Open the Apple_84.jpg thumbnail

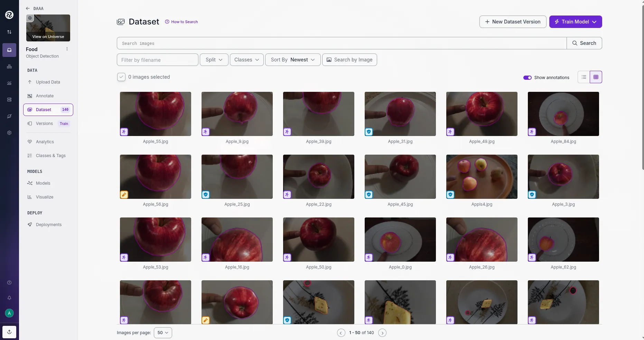tap(563, 114)
